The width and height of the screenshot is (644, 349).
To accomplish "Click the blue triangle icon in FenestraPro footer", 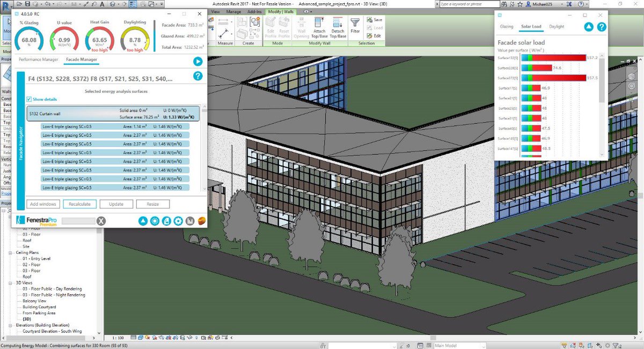I will pos(143,221).
